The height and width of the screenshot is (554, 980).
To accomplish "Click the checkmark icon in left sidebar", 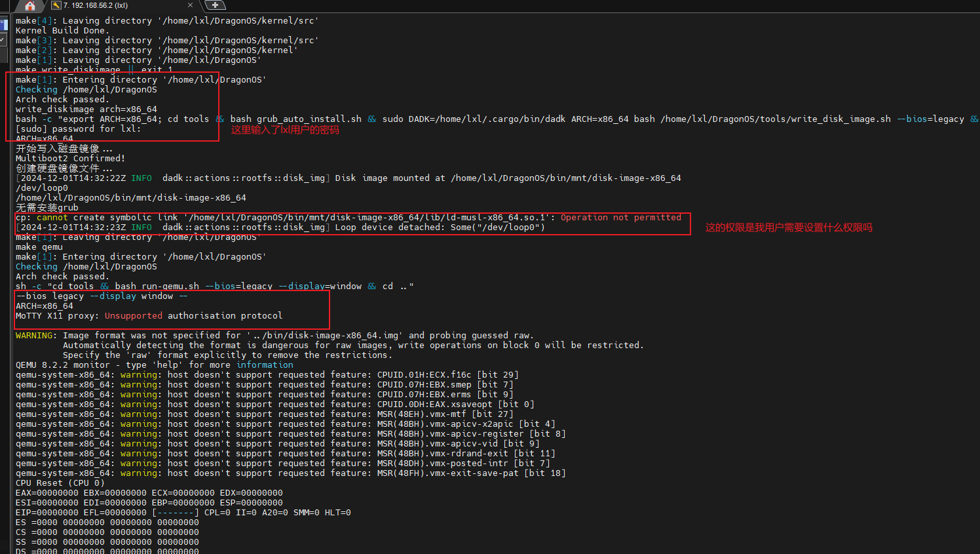I will coord(3,40).
